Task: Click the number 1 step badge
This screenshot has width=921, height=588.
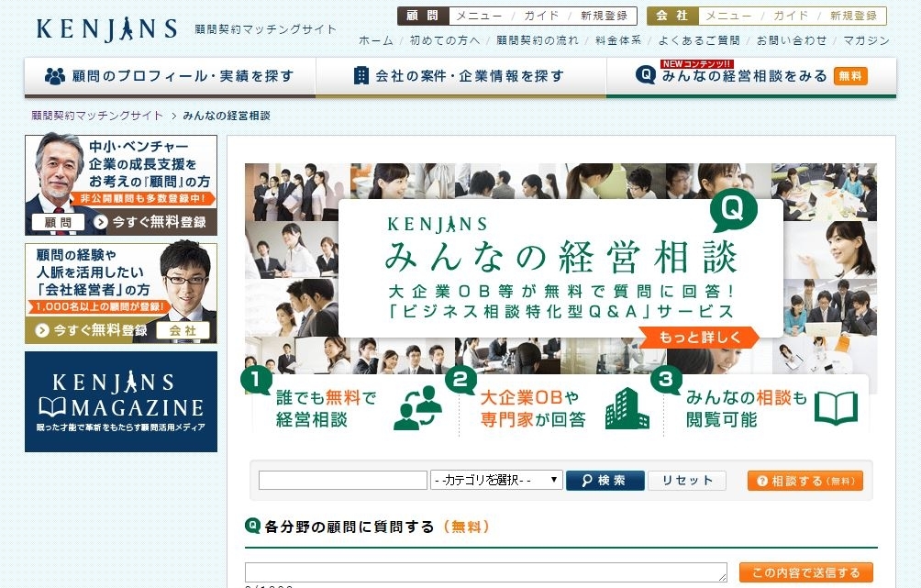Action: tap(256, 380)
